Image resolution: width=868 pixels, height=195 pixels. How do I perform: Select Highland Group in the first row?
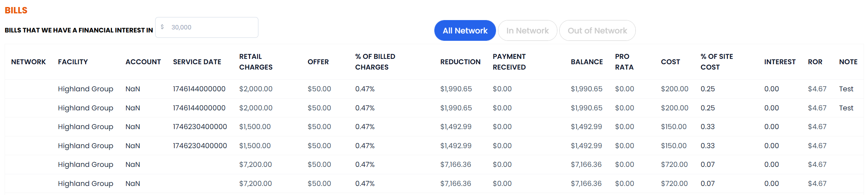click(85, 89)
